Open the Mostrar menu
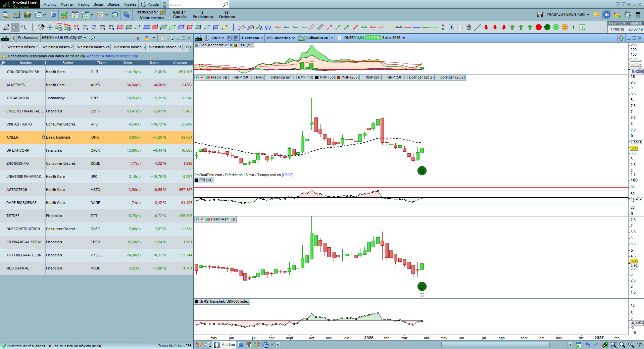This screenshot has width=644, height=349. tap(67, 4)
